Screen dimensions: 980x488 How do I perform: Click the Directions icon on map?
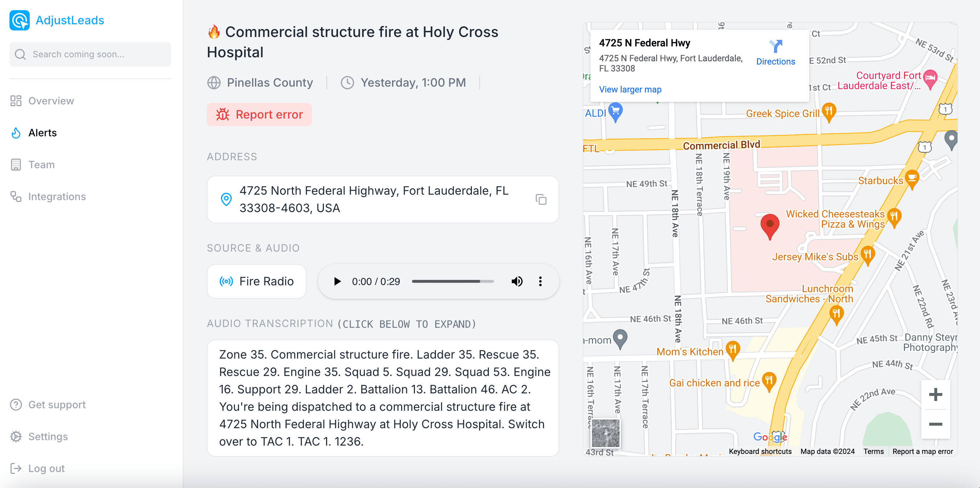coord(775,46)
